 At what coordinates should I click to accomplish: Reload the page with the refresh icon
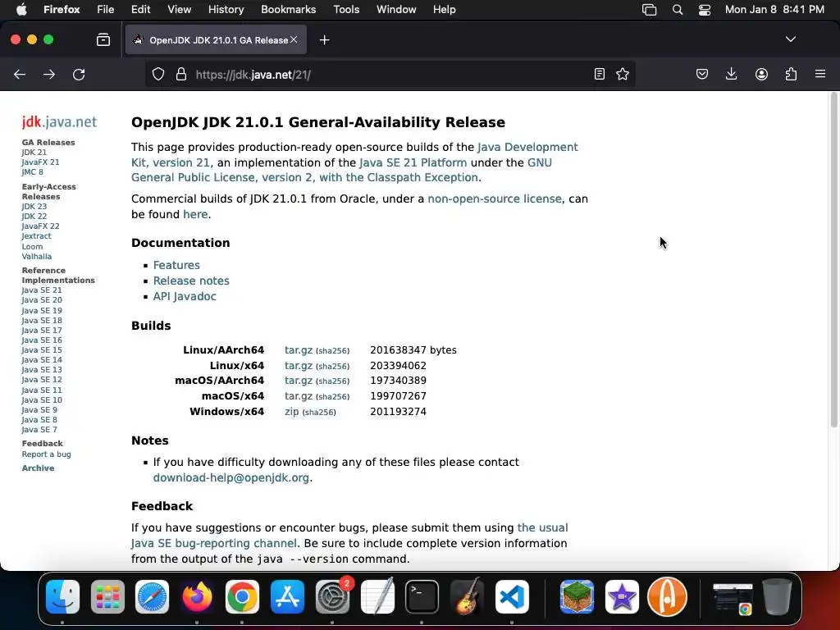(x=79, y=75)
